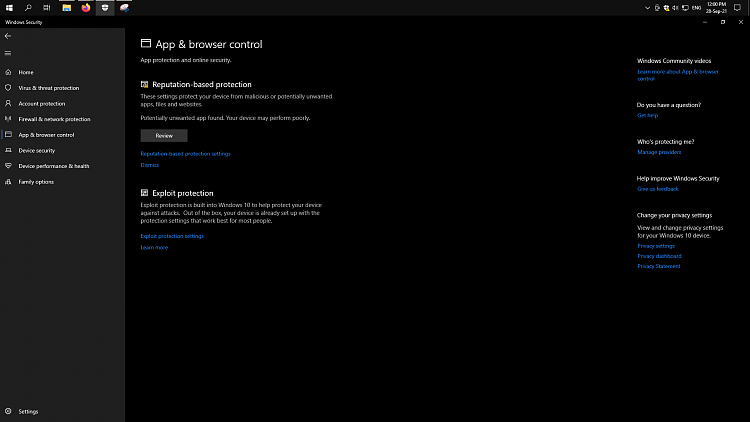
Task: Click the ENG language indicator
Action: tap(696, 8)
